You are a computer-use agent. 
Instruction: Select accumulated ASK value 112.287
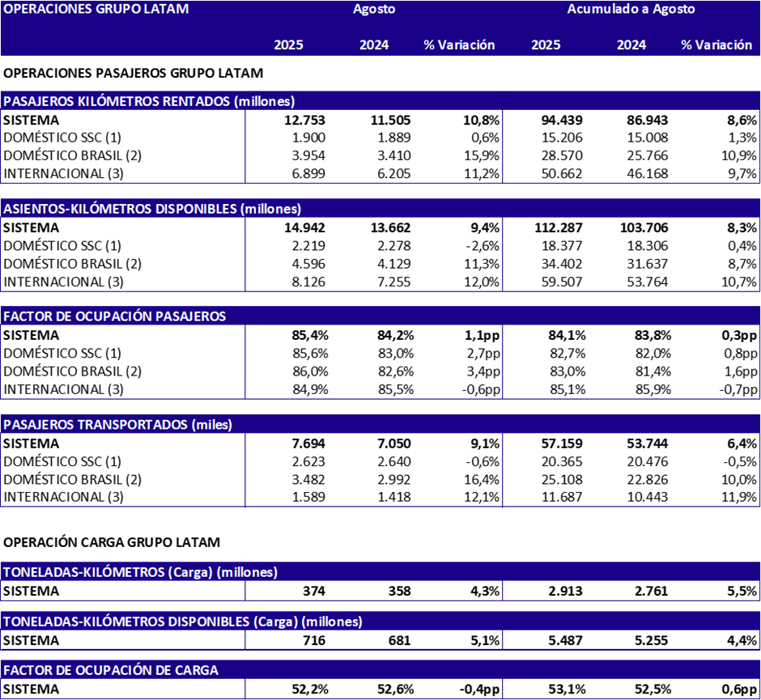click(559, 228)
